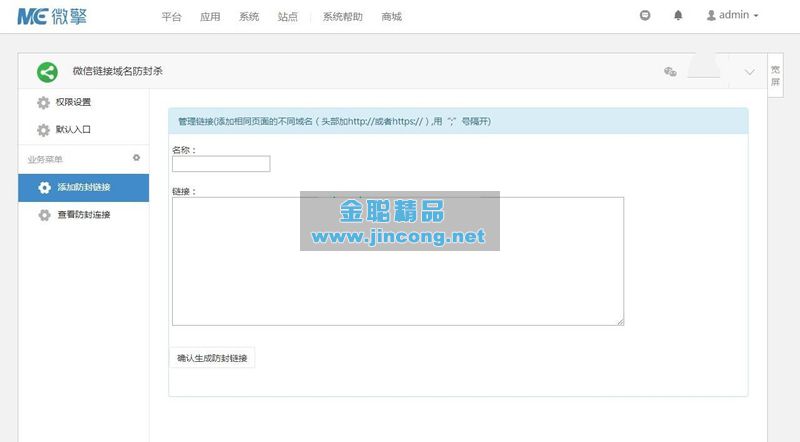Screen dimensions: 800x442
Task: Open the 系统 menu
Action: coord(249,17)
